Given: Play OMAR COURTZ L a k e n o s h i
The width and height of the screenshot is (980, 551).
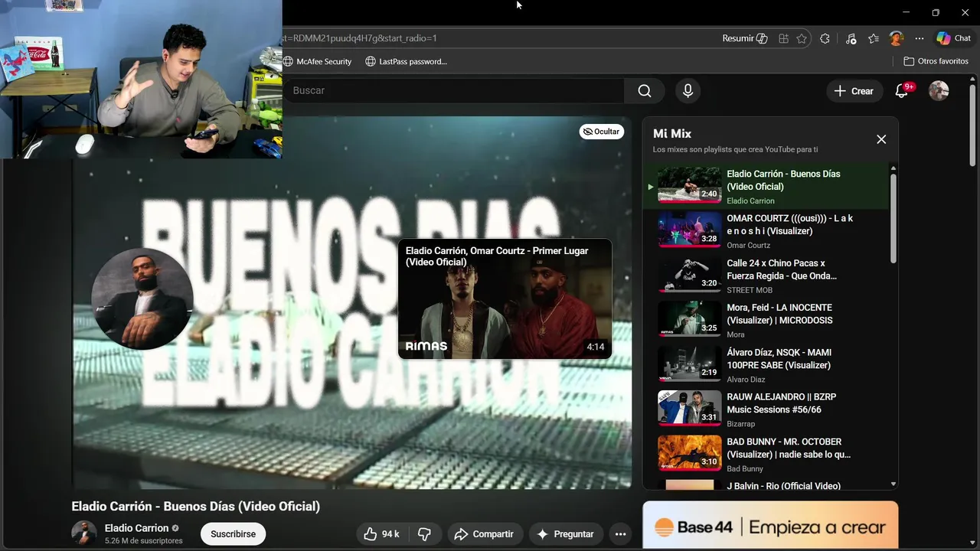Looking at the screenshot, I should [766, 230].
